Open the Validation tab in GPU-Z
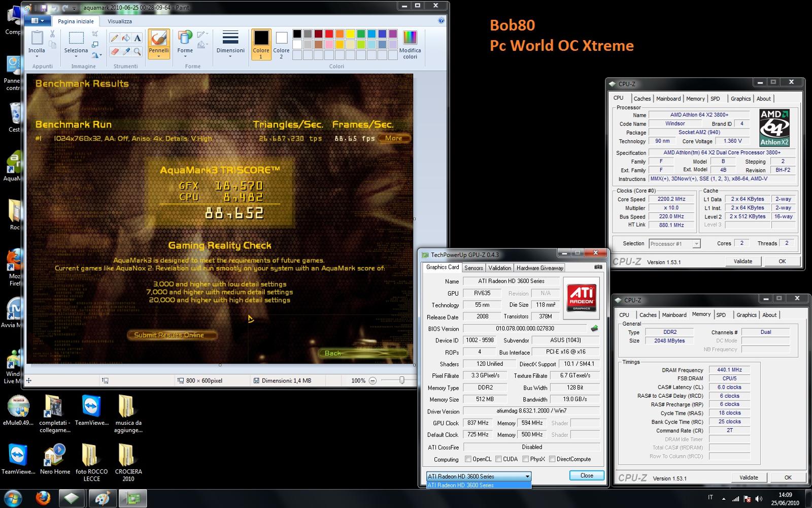This screenshot has height=508, width=812. point(499,268)
